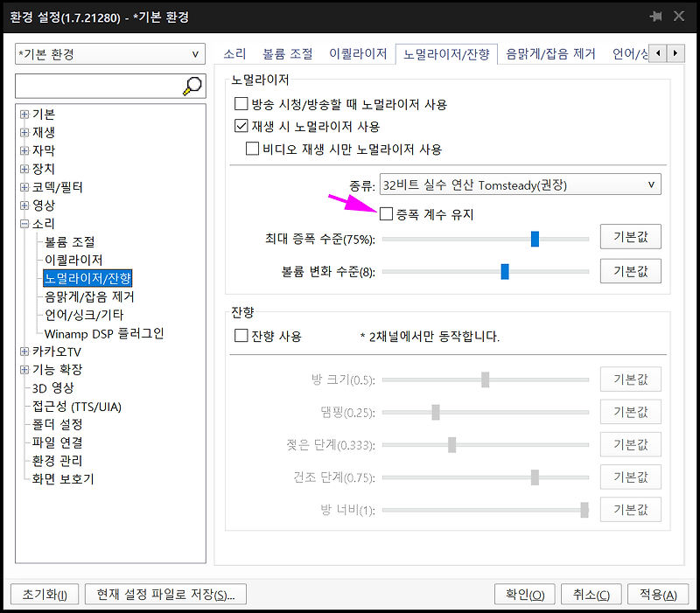Confirm with the 확인 button
The image size is (700, 613).
pyautogui.click(x=525, y=595)
